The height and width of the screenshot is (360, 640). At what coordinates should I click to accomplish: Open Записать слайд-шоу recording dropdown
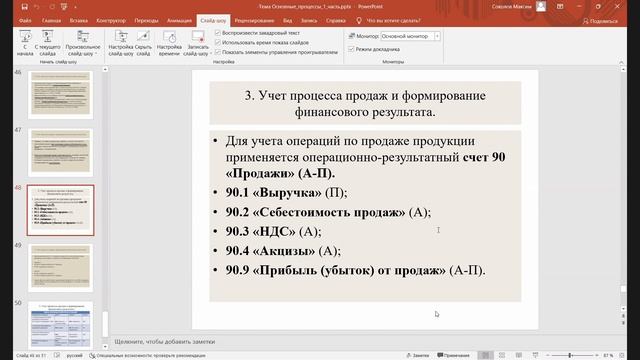(x=198, y=43)
